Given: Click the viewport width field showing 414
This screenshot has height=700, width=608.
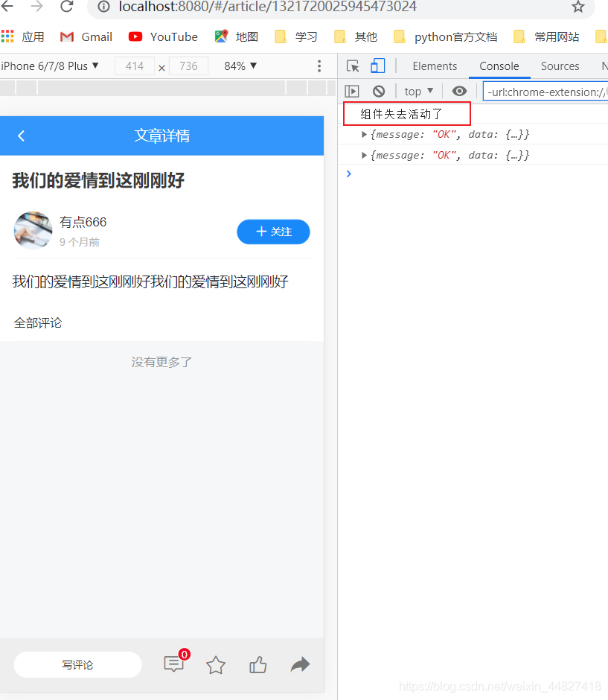Looking at the screenshot, I should coord(134,66).
